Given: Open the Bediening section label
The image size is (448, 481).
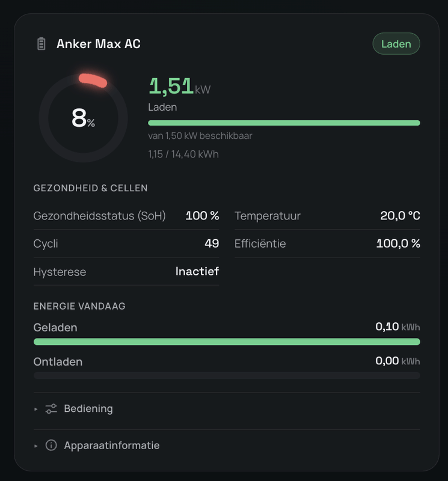Looking at the screenshot, I should pyautogui.click(x=88, y=409).
